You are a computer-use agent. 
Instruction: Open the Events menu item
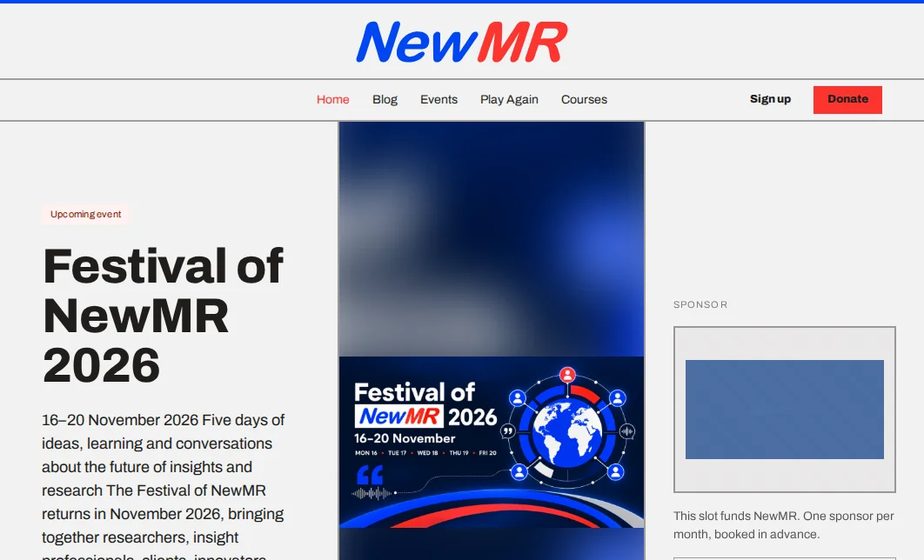pyautogui.click(x=439, y=99)
